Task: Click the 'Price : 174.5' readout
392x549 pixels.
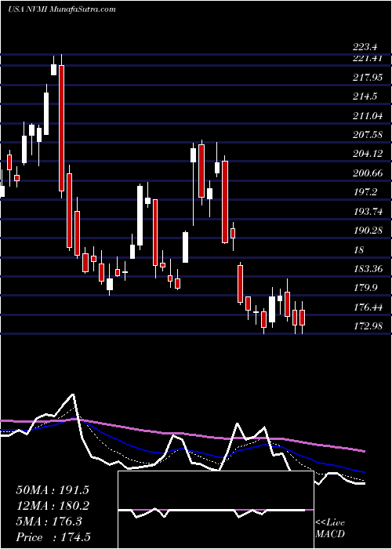Action: click(x=53, y=537)
